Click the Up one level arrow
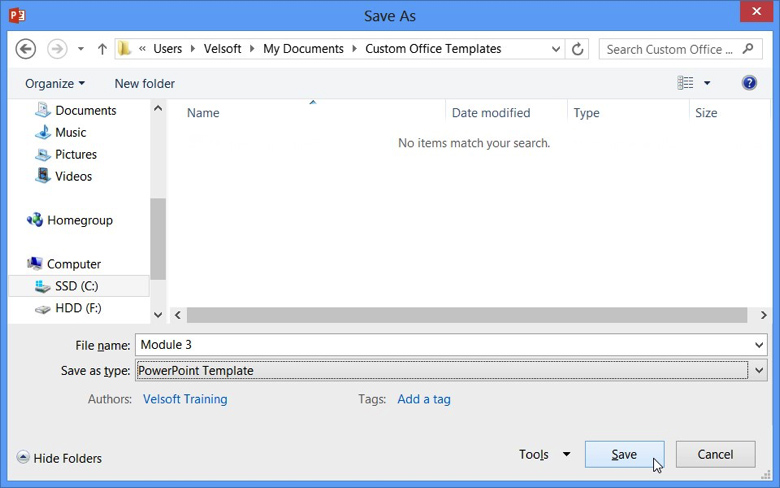The width and height of the screenshot is (780, 488). coord(102,49)
